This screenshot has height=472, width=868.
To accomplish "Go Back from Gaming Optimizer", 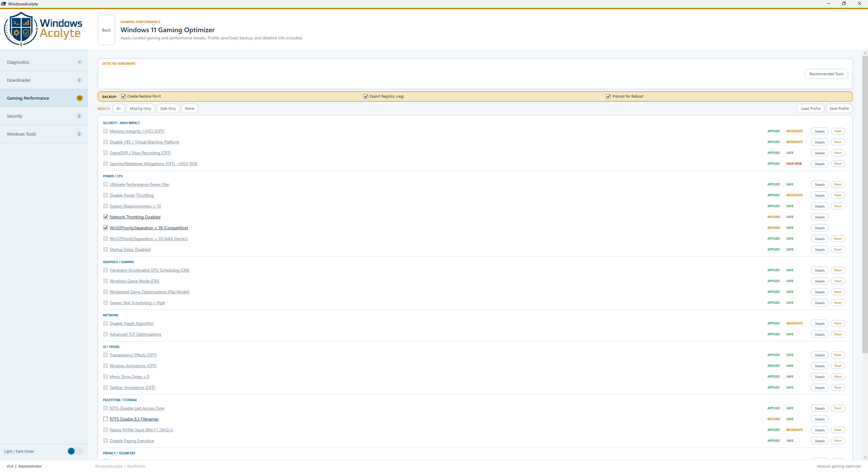I will [x=106, y=30].
